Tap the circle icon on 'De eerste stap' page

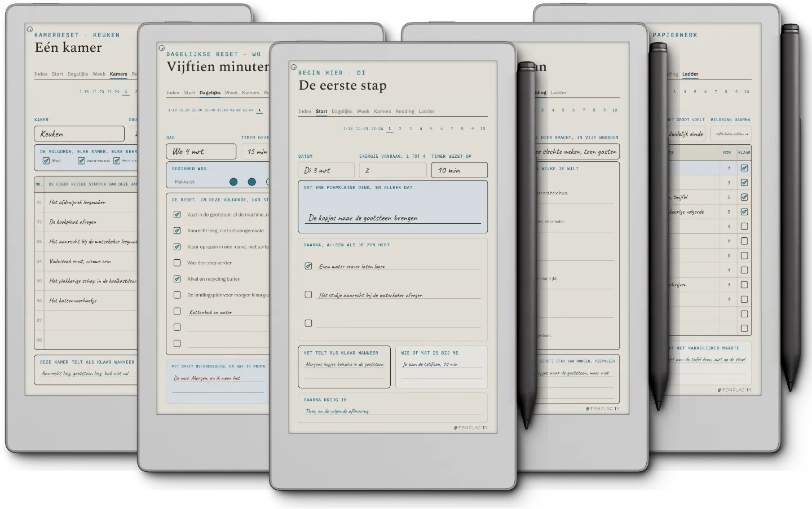tap(293, 67)
